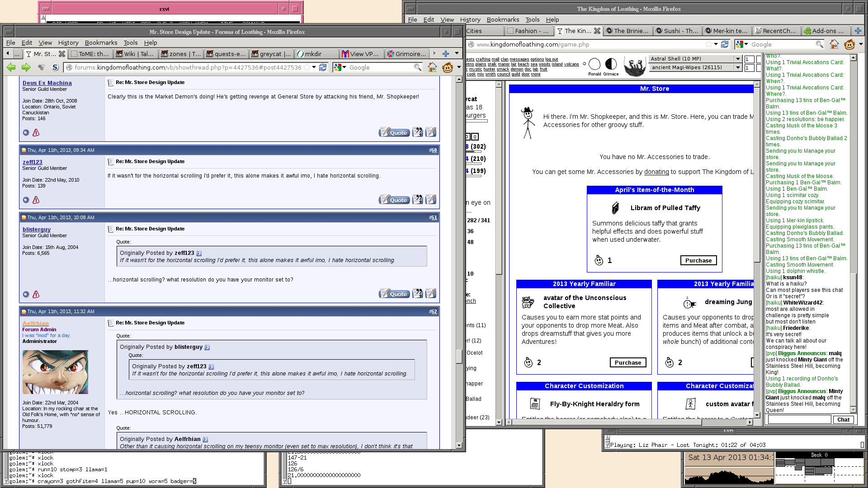Click the Chat send button
This screenshot has height=488, width=868.
point(843,419)
